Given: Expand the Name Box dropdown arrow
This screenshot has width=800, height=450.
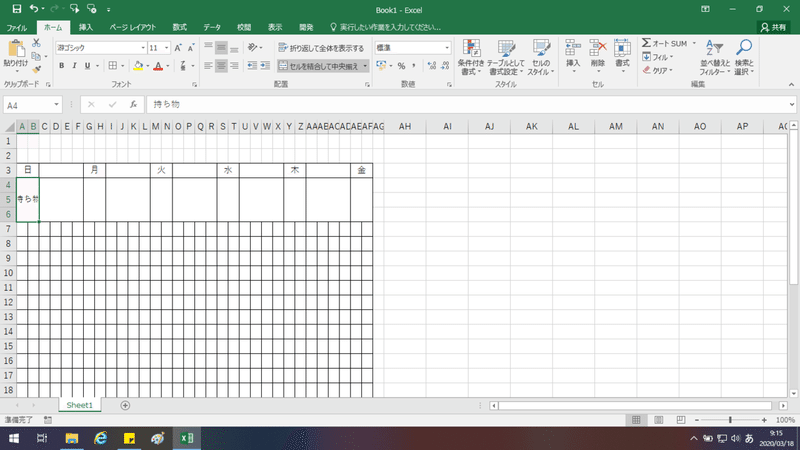Looking at the screenshot, I should point(56,105).
